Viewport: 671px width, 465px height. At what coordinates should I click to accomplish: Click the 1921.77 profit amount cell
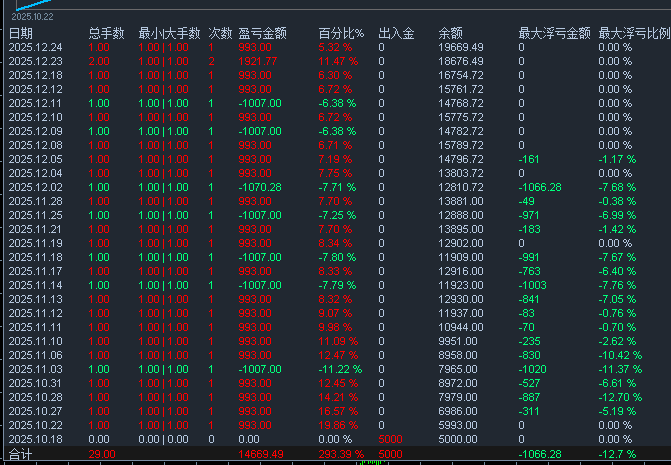(x=258, y=62)
